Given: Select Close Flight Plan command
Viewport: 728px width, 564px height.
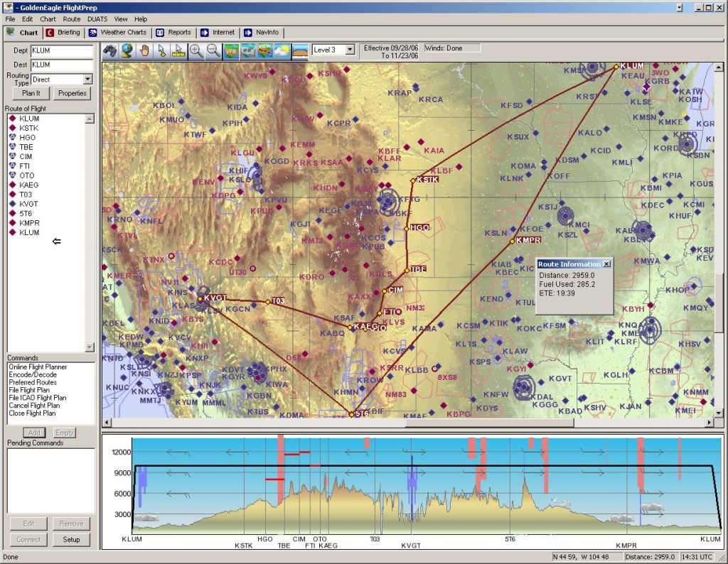Looking at the screenshot, I should 32,413.
